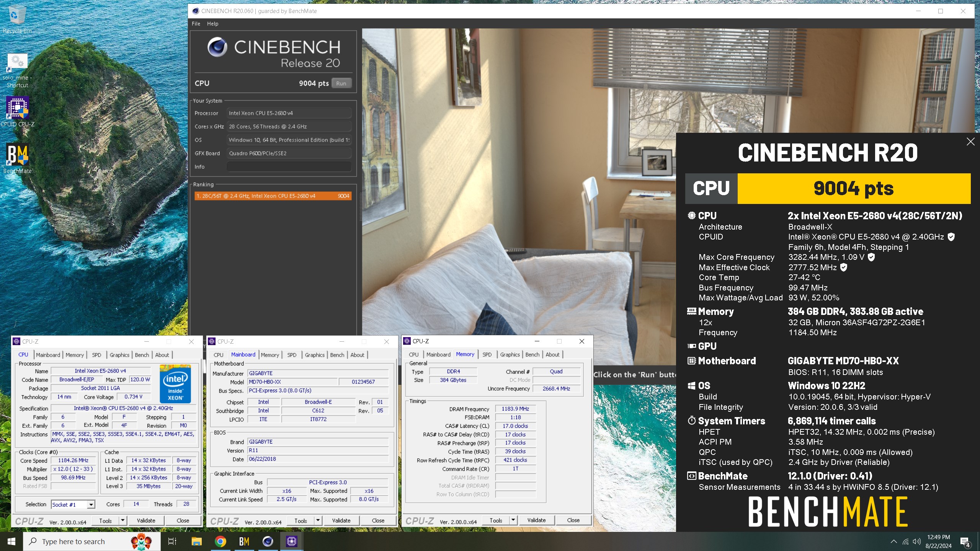Open CPU tab in middle CPU-Z window
This screenshot has width=980, height=551.
(219, 355)
